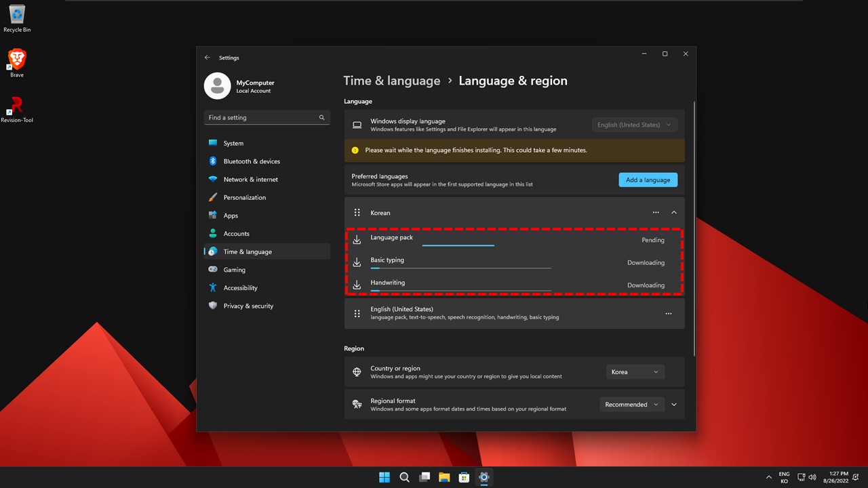This screenshot has width=868, height=488.
Task: Open the Accounts sidebar entry
Action: click(x=267, y=234)
